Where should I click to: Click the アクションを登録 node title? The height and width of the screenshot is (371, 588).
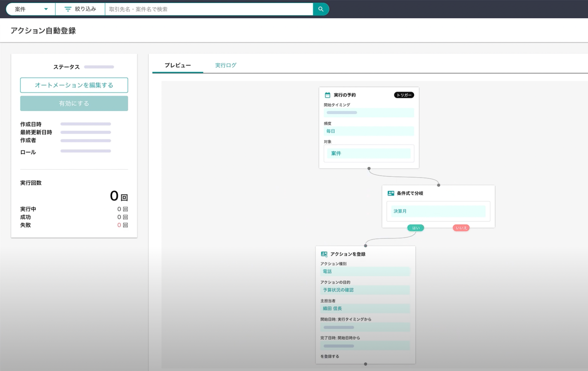pos(348,254)
